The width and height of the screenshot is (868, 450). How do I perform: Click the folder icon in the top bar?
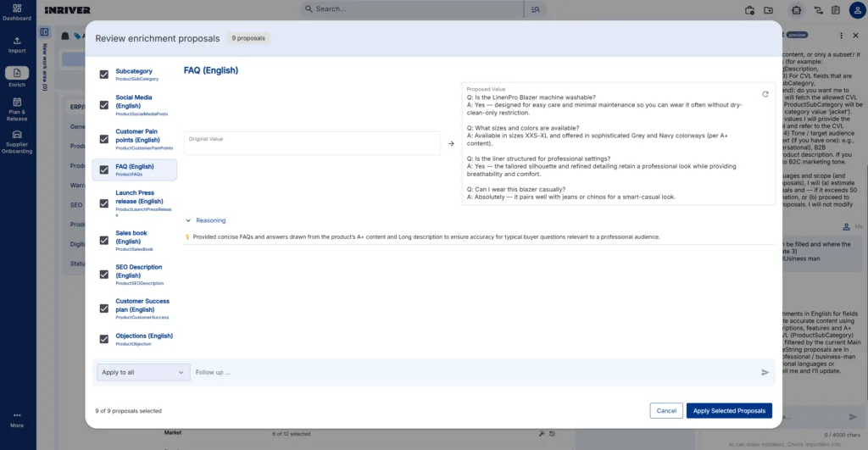click(x=768, y=10)
